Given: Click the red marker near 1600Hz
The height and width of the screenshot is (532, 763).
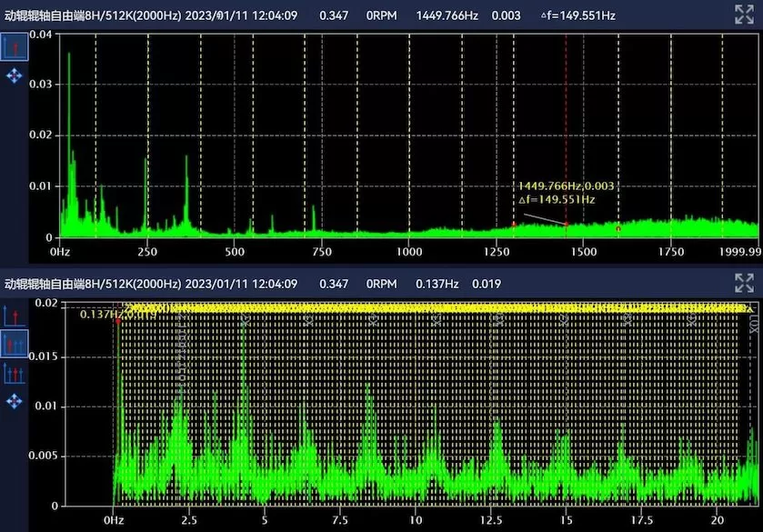Looking at the screenshot, I should coord(618,228).
